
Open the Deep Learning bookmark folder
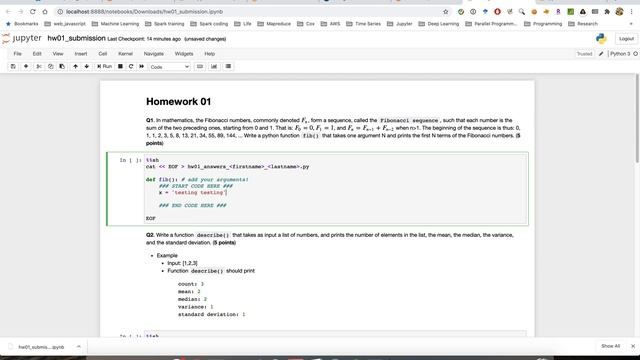point(439,24)
